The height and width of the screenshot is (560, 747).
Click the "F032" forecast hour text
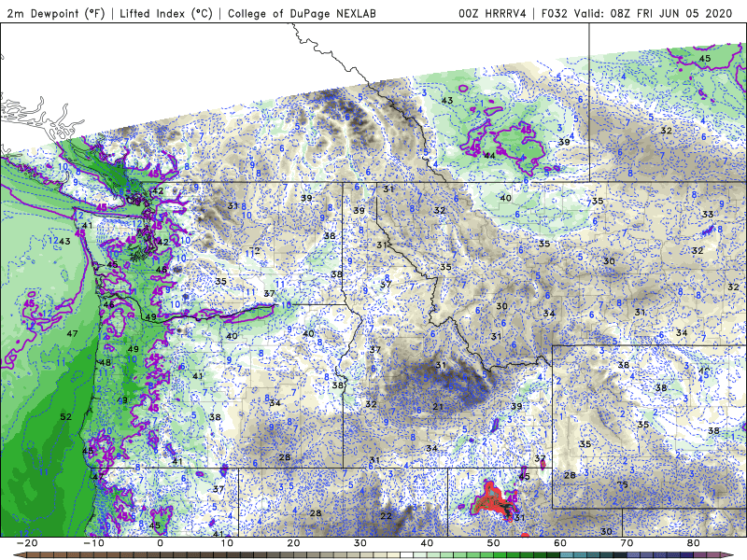555,14
